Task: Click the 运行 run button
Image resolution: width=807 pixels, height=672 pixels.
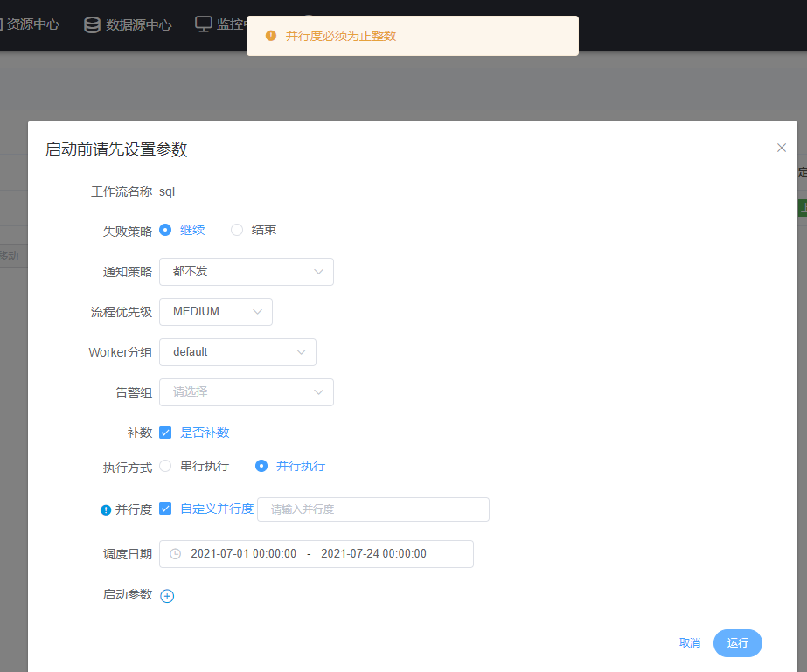Action: [x=738, y=642]
